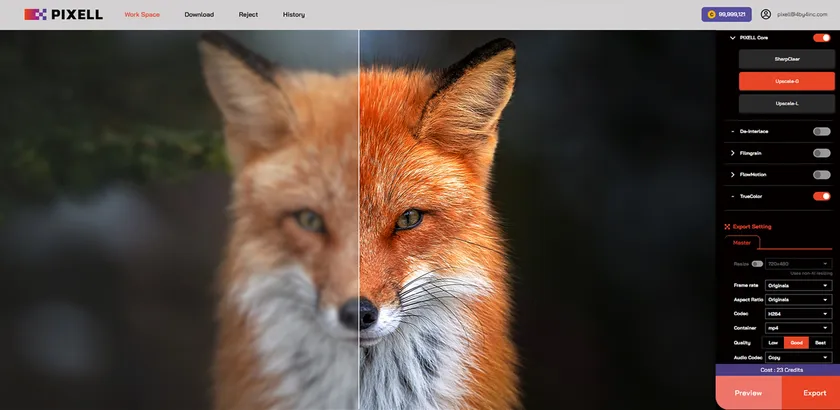Disable the TrueColor toggle
Viewport: 840px width, 410px height.
coord(821,196)
